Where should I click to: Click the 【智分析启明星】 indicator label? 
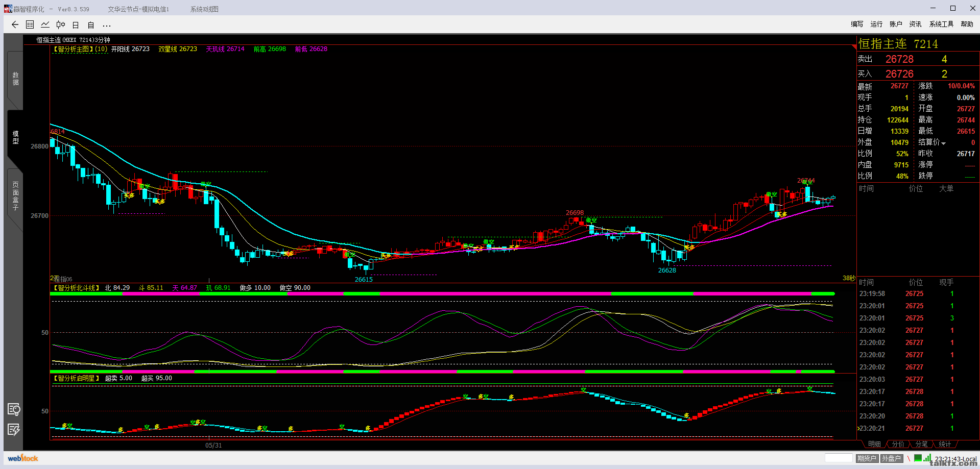coord(76,378)
